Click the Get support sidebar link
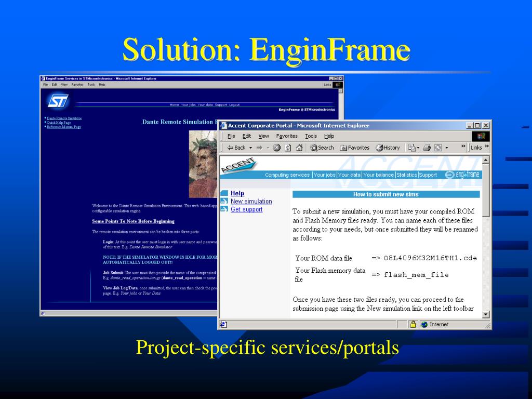Screen dimensions: 532x399 point(246,209)
